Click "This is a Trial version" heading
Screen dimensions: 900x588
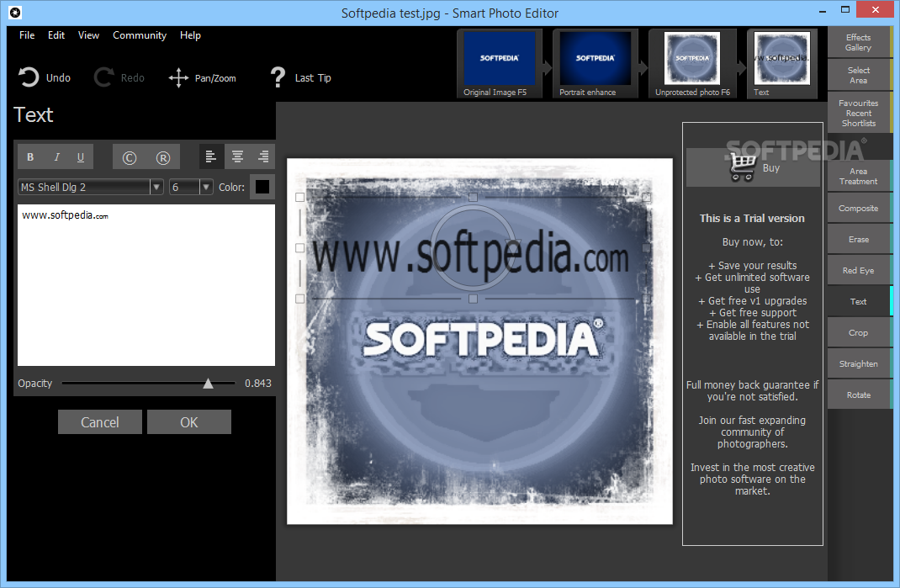tap(752, 218)
